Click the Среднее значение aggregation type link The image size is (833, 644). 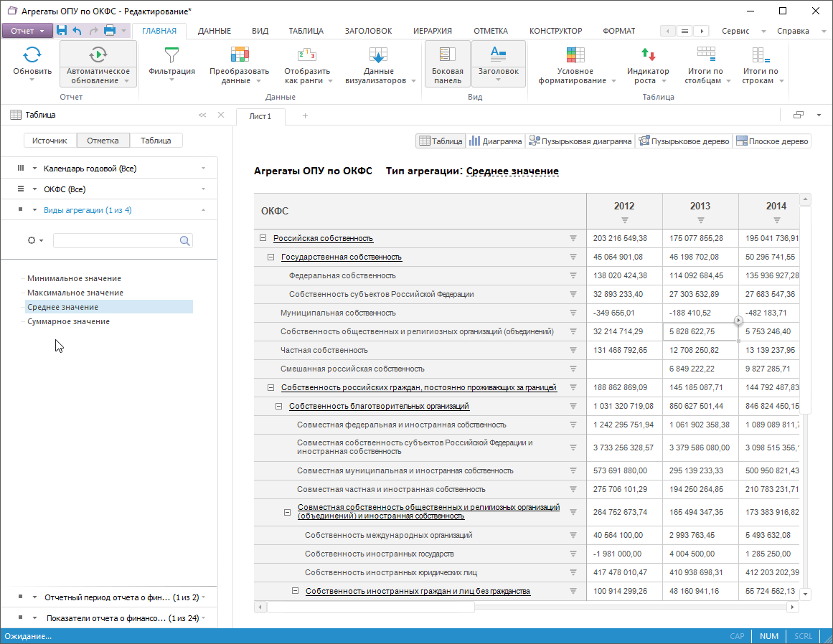pos(512,171)
